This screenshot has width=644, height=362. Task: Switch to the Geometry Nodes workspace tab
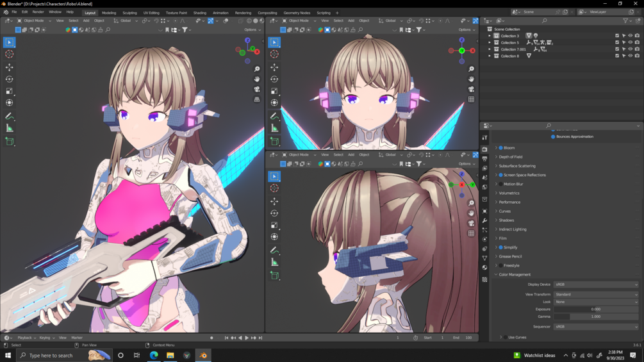[x=297, y=13]
